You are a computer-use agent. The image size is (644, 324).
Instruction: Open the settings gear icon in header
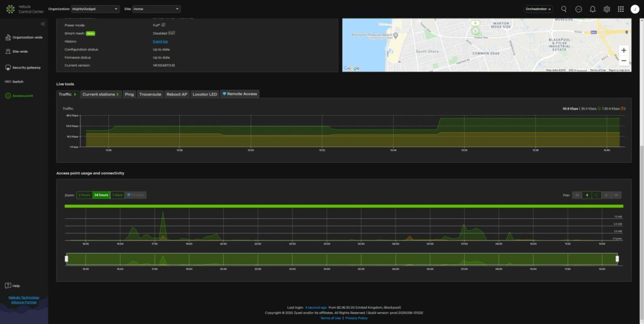pyautogui.click(x=607, y=9)
